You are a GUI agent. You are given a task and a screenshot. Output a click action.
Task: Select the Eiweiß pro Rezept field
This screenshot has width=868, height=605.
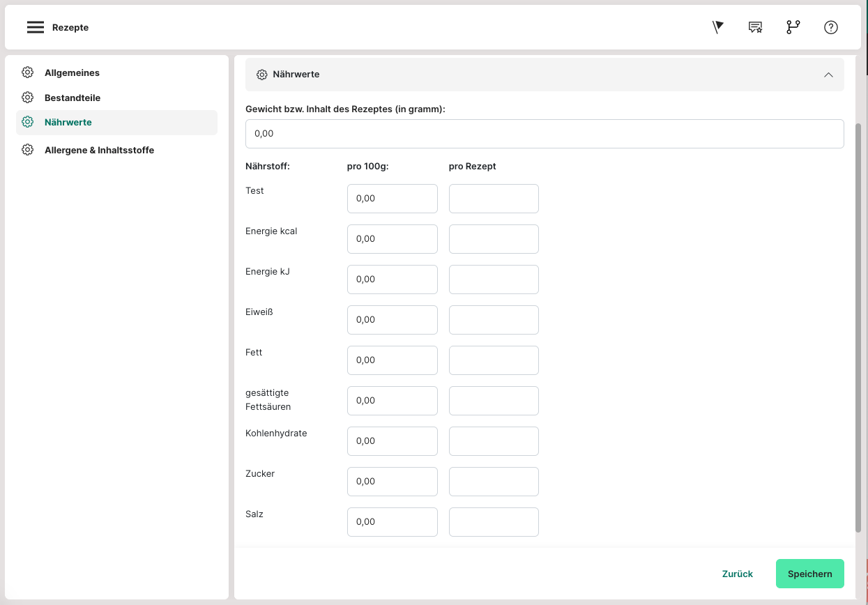(494, 320)
